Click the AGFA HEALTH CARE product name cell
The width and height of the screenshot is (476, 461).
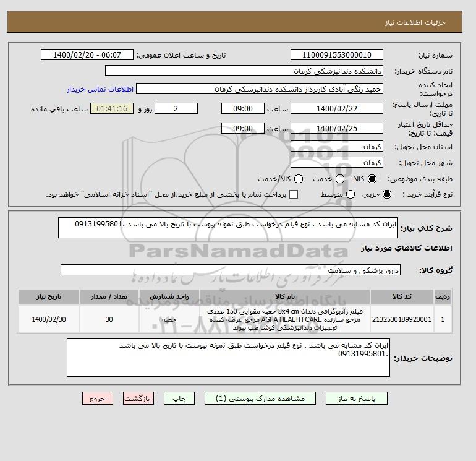[x=285, y=319]
